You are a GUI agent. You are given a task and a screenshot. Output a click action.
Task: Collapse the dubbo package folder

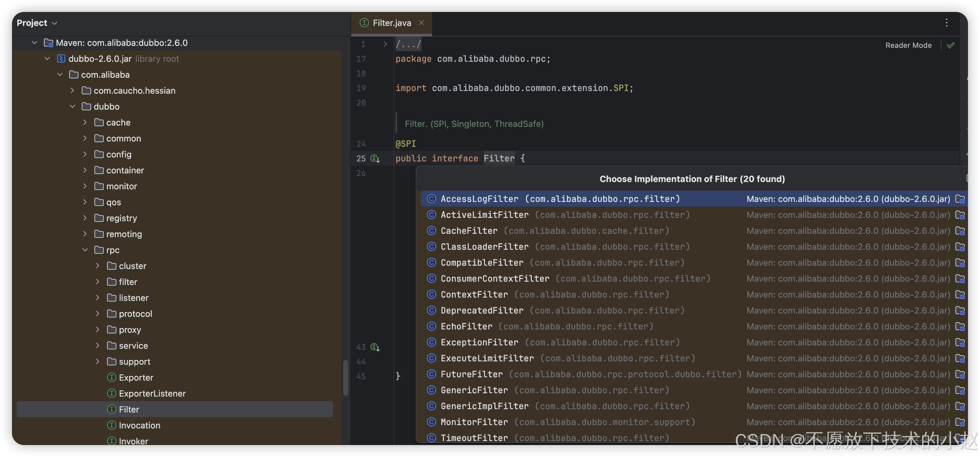click(72, 107)
